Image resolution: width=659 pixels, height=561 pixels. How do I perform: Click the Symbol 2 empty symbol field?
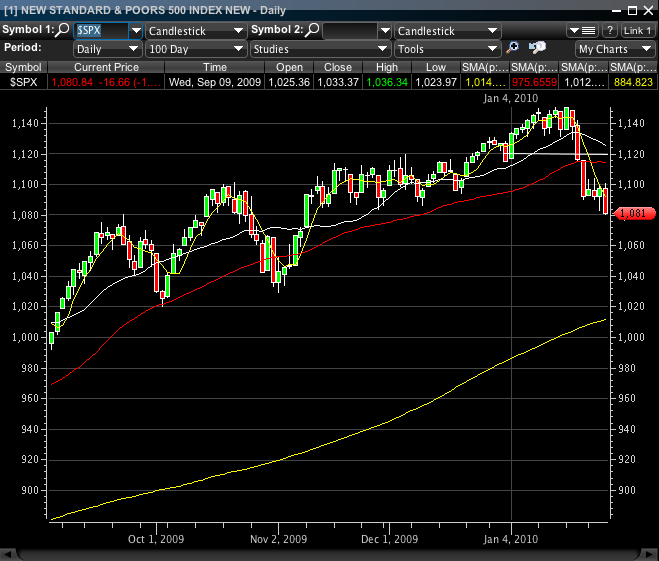350,31
